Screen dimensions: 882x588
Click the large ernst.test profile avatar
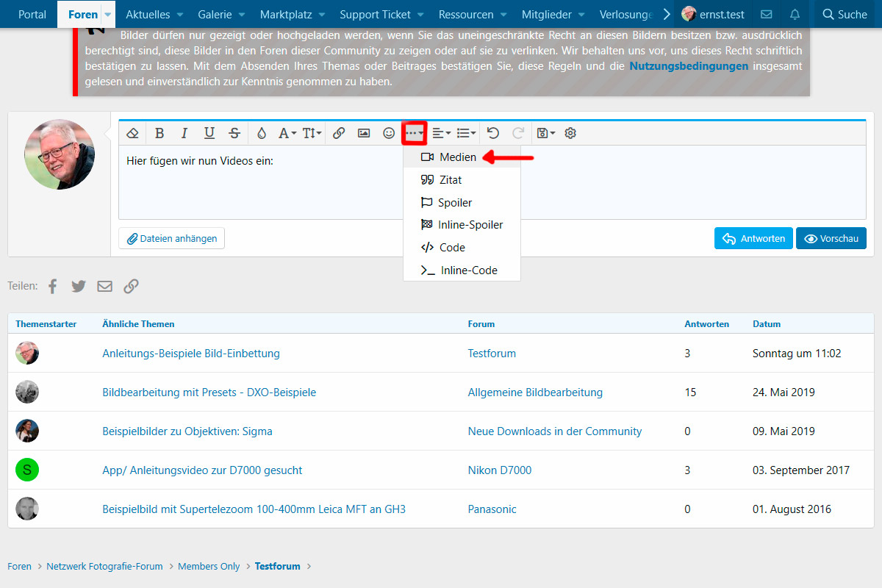[60, 154]
